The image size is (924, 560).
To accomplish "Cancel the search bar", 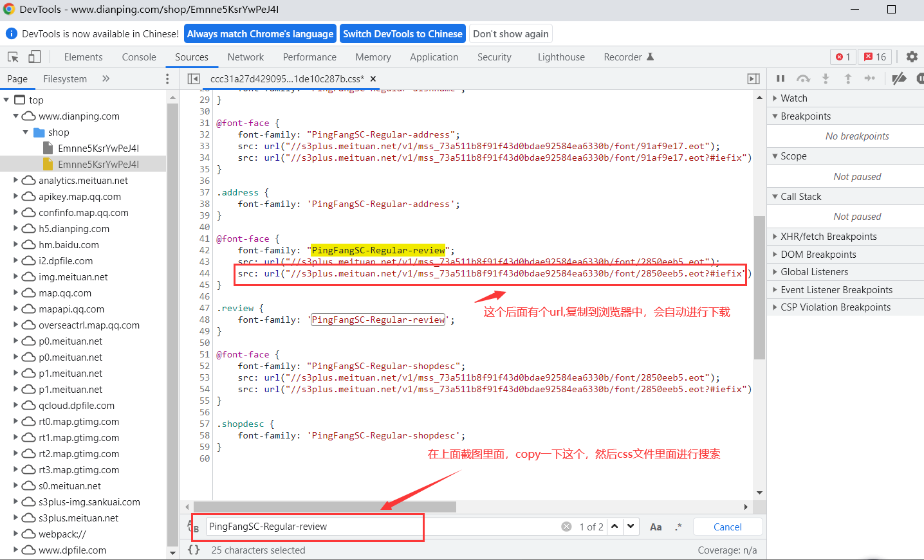I will [728, 527].
